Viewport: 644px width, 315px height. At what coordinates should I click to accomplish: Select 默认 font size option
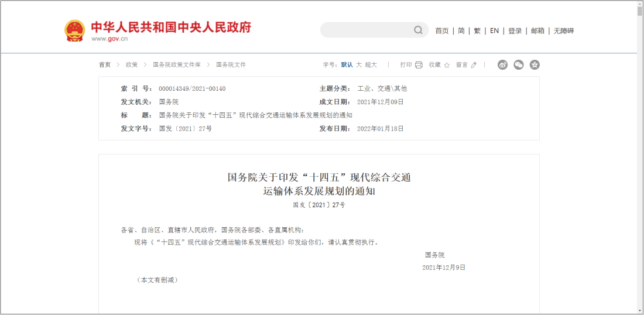pos(347,65)
